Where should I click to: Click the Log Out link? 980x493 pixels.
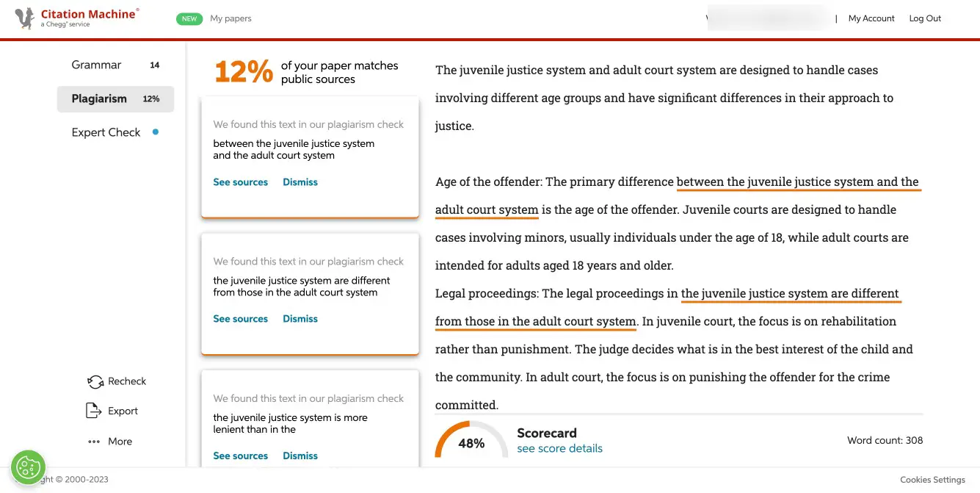pyautogui.click(x=925, y=18)
